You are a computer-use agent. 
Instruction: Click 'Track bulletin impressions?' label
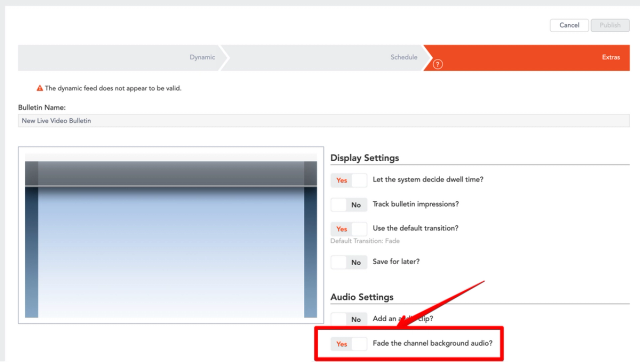[416, 204]
